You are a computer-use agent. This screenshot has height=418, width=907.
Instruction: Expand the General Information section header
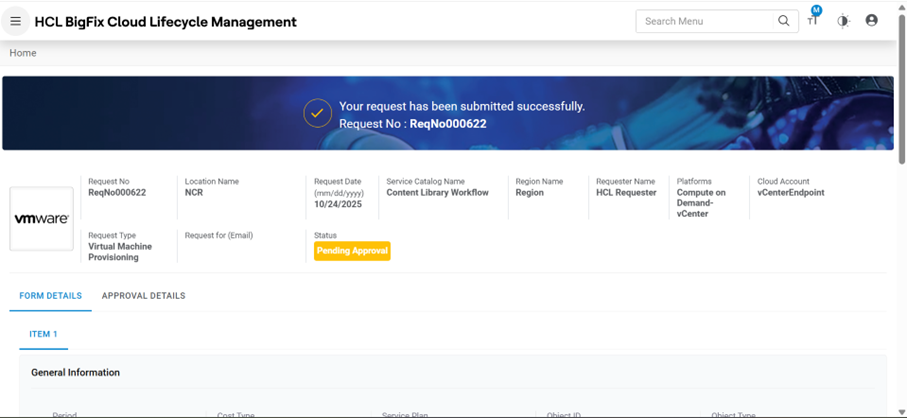pos(76,373)
